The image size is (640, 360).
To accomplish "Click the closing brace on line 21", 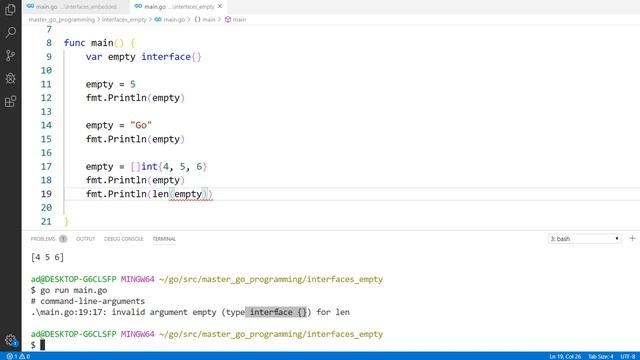I will [x=67, y=221].
